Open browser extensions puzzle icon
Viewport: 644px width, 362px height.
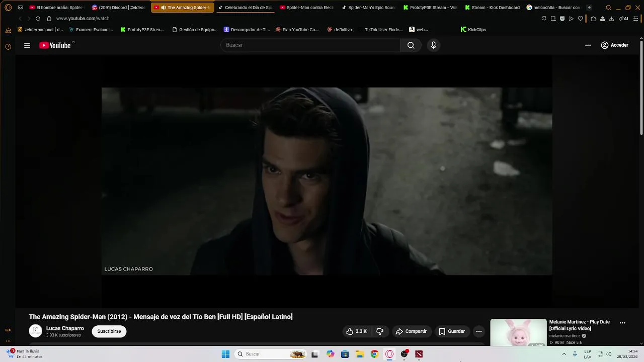[593, 19]
